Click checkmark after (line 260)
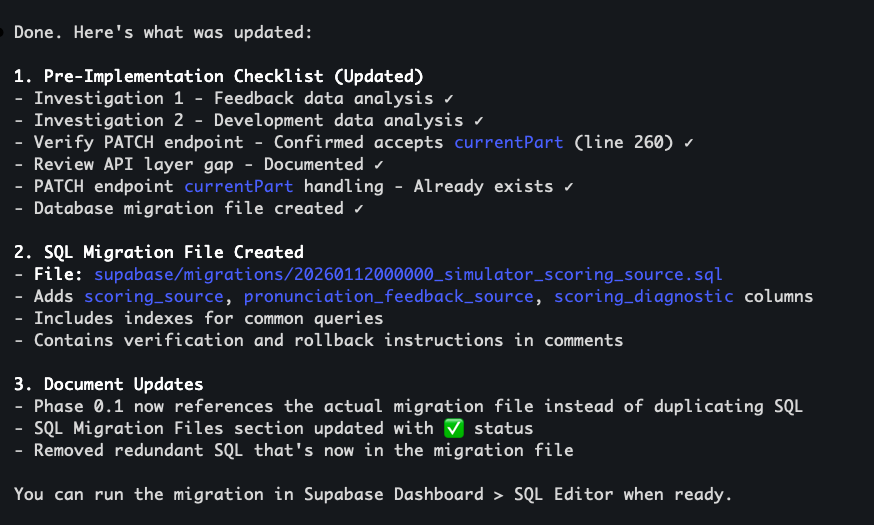874x525 pixels. coord(688,142)
